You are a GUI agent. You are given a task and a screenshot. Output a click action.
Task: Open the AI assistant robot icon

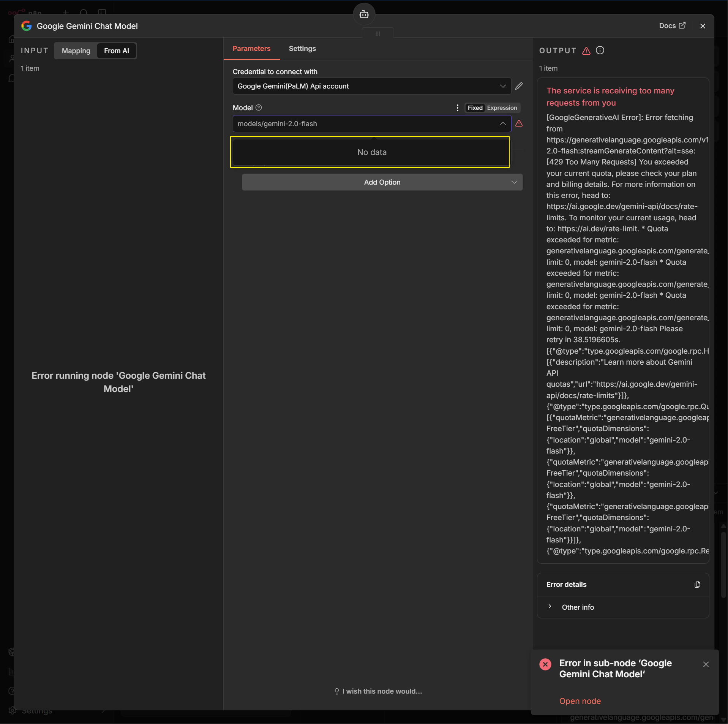pyautogui.click(x=364, y=14)
